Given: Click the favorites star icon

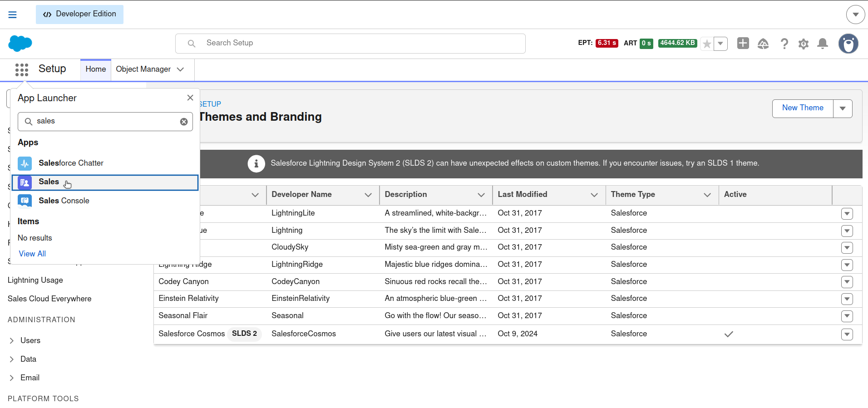Looking at the screenshot, I should click(707, 44).
